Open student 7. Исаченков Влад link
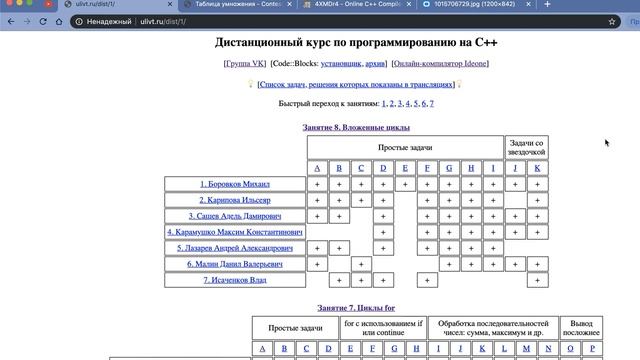 point(235,280)
